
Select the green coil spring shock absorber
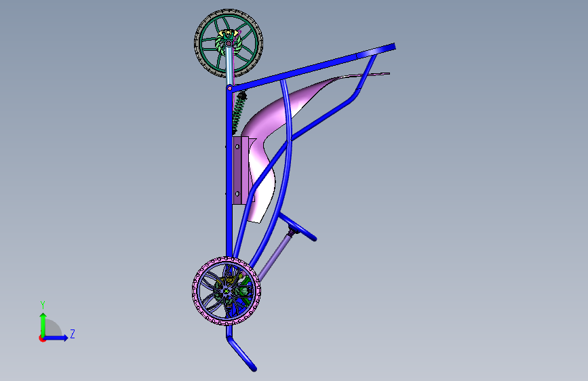pos(239,113)
